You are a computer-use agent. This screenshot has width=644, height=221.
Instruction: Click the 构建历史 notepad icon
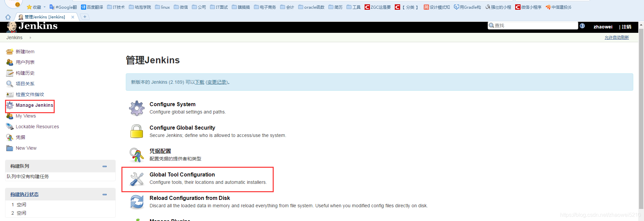pyautogui.click(x=10, y=73)
